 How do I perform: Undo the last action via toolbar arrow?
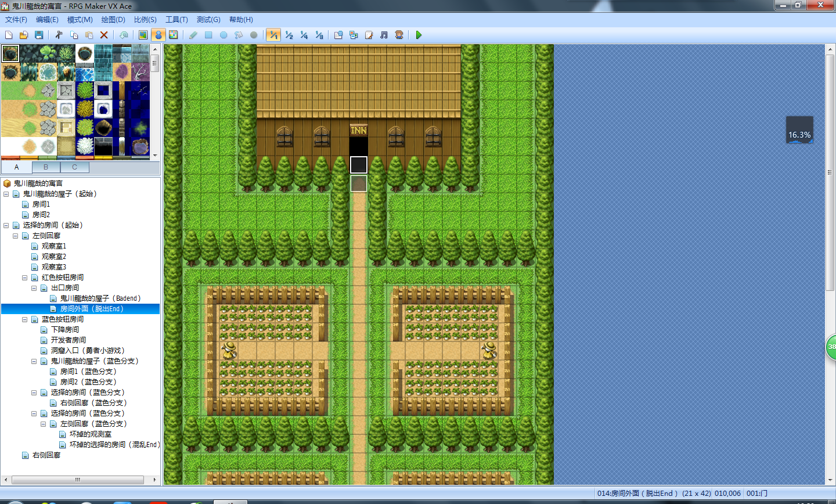coord(124,35)
